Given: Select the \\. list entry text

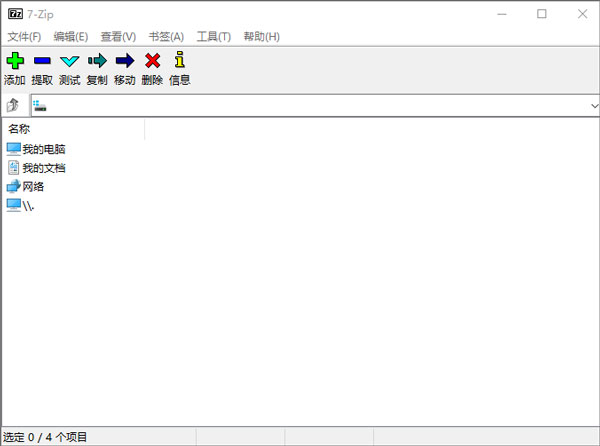Looking at the screenshot, I should click(x=28, y=206).
